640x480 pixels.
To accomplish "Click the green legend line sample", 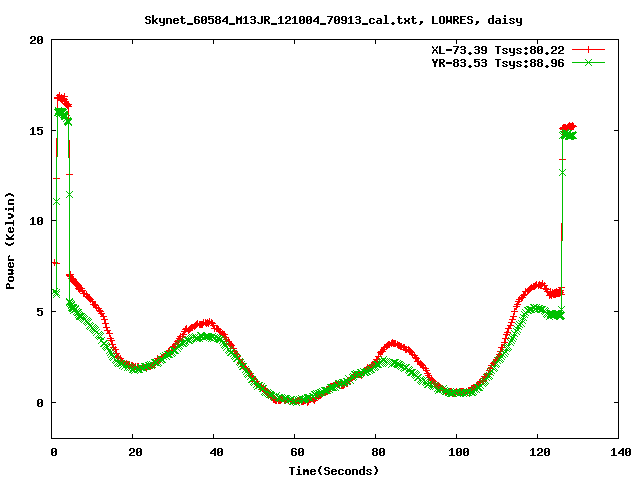I will tap(588, 62).
